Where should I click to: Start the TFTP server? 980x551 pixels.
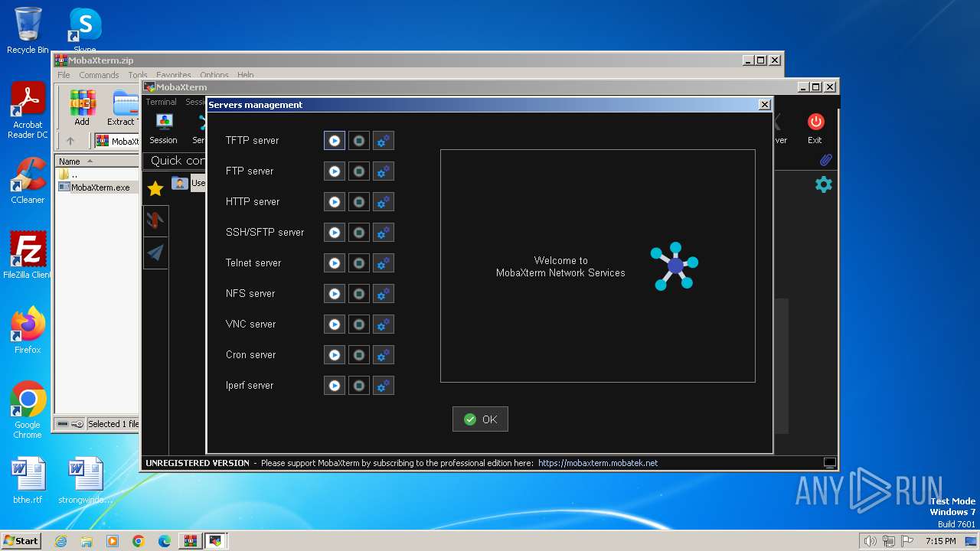click(335, 141)
